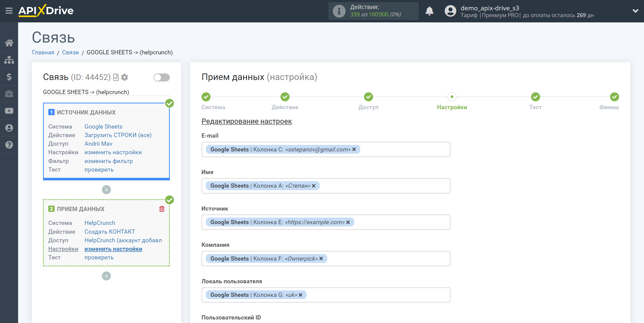Click the Действия 339 из 100'000 counter
This screenshot has width=644, height=323.
tap(373, 11)
